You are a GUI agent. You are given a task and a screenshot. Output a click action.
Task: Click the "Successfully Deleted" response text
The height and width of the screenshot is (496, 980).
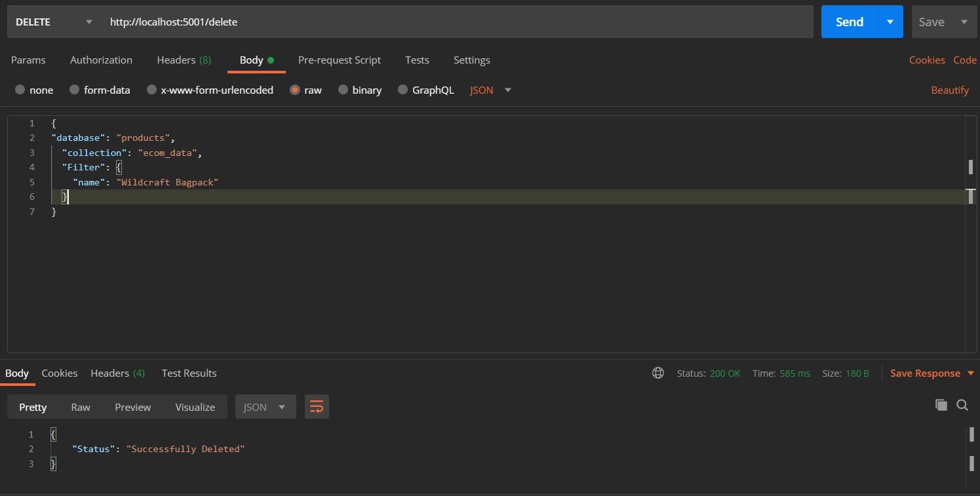pyautogui.click(x=186, y=449)
